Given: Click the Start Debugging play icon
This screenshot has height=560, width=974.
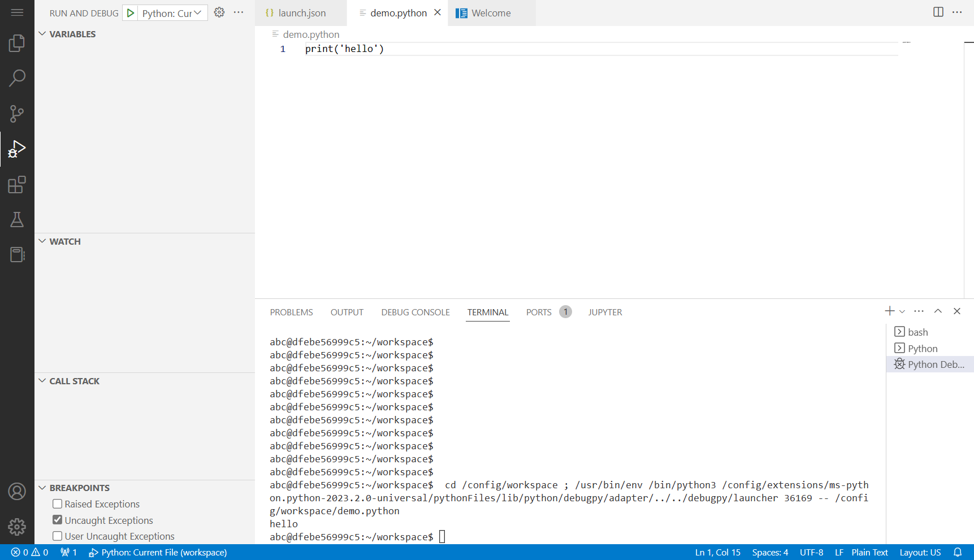Looking at the screenshot, I should tap(130, 12).
